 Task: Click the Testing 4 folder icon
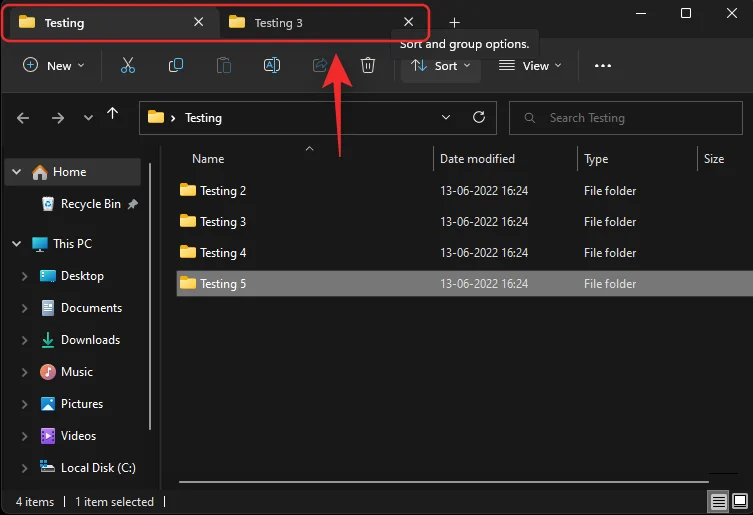point(188,252)
